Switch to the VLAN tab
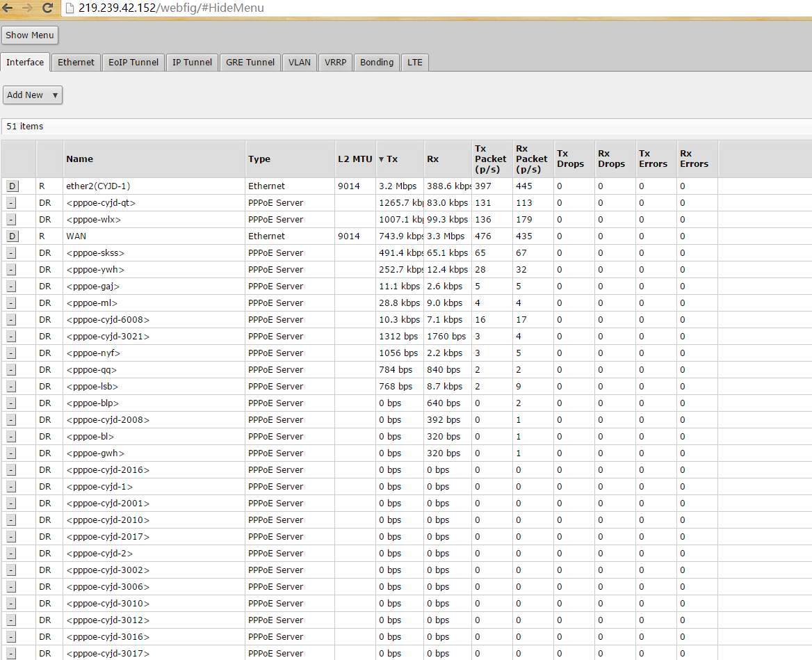Viewport: 812px width, 660px height. pos(300,62)
